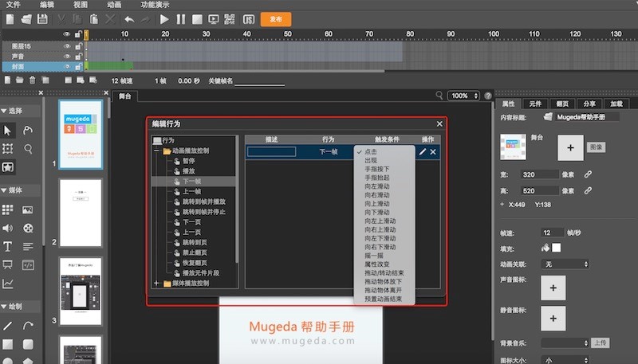The image size is (638, 364).
Task: Hide the 封面 layer with eye icon
Action: (x=67, y=66)
